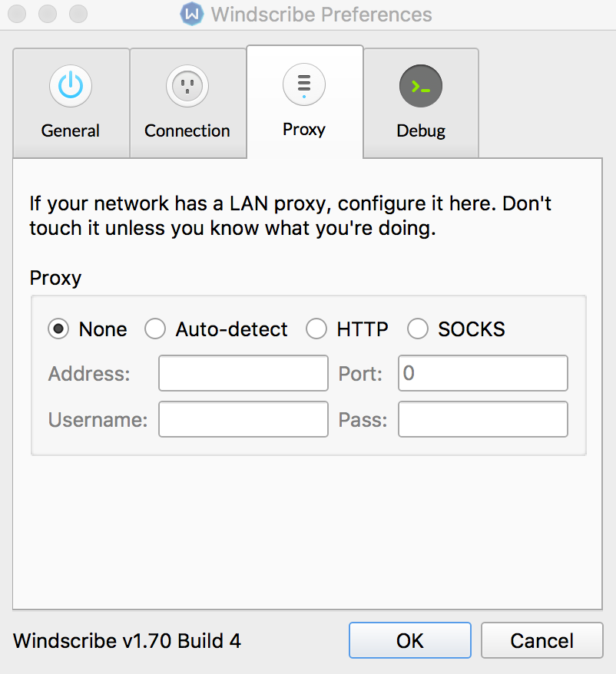Click the Connection outlet icon
The width and height of the screenshot is (616, 674).
pos(187,86)
